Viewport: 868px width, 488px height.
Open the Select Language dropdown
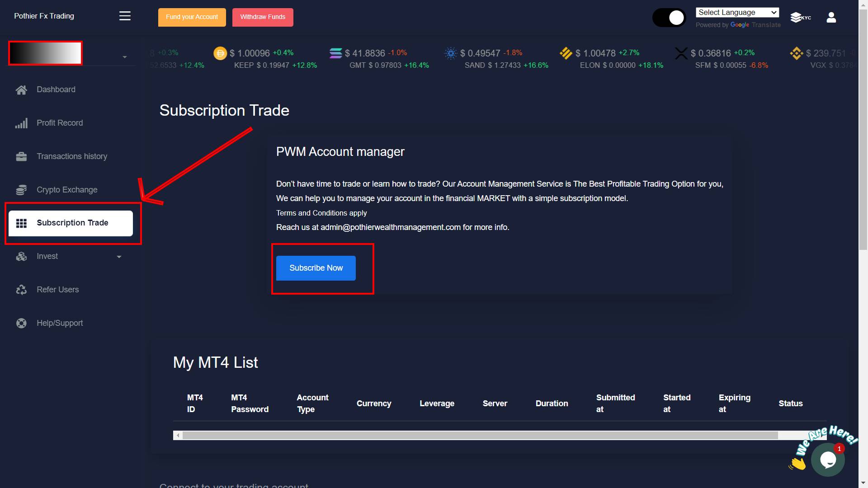(737, 13)
